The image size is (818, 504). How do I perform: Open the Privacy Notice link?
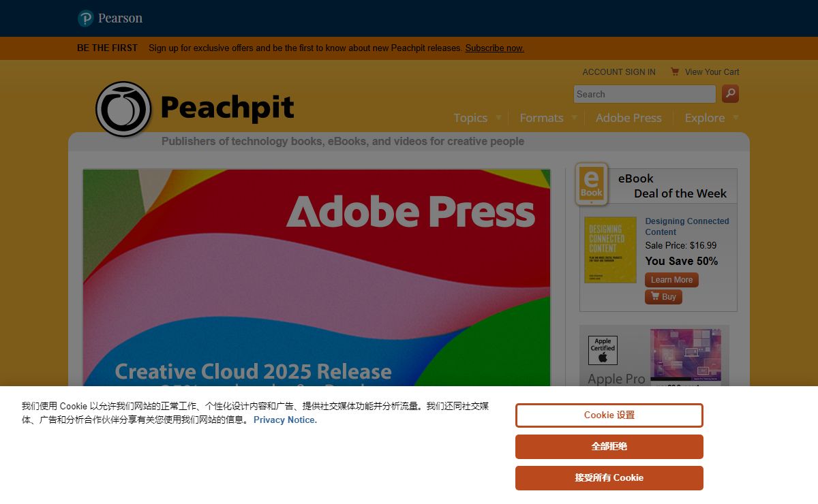pos(285,420)
